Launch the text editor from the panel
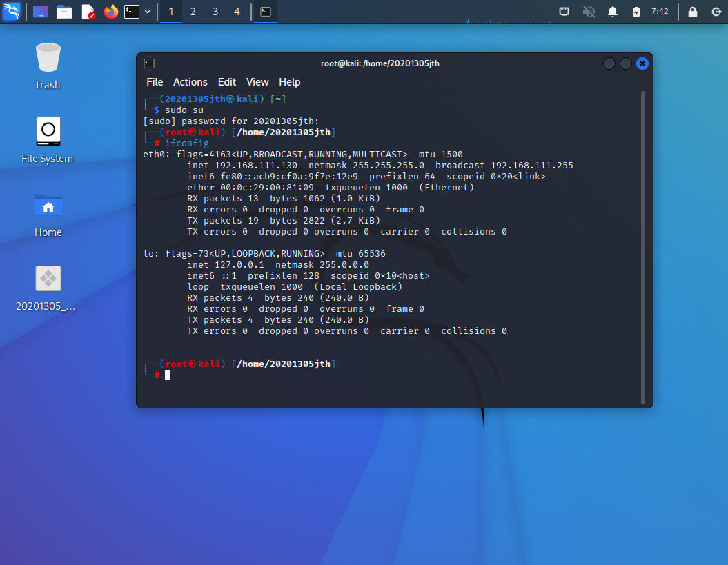Image resolution: width=728 pixels, height=565 pixels. pyautogui.click(x=88, y=12)
